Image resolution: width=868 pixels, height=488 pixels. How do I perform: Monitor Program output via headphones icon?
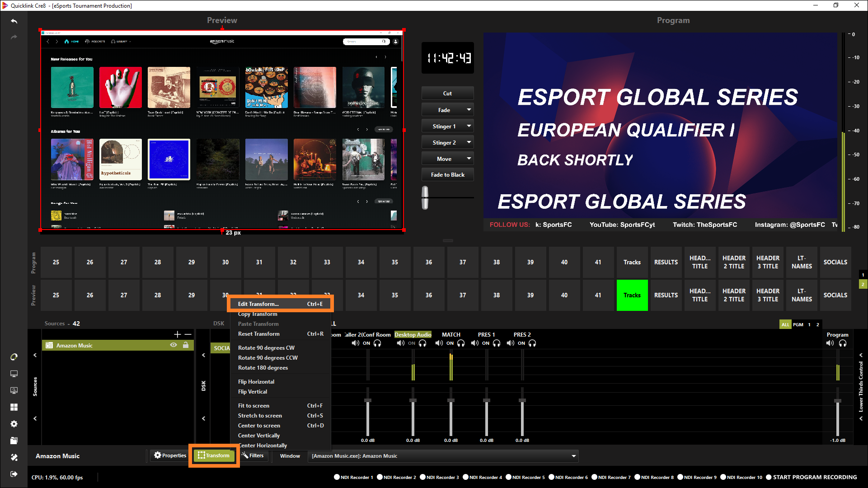point(843,343)
